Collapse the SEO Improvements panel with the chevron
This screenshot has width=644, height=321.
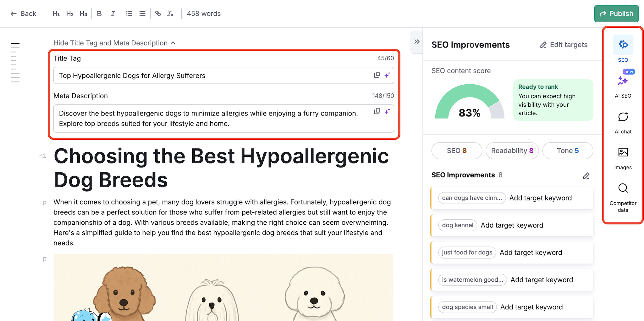click(x=416, y=41)
